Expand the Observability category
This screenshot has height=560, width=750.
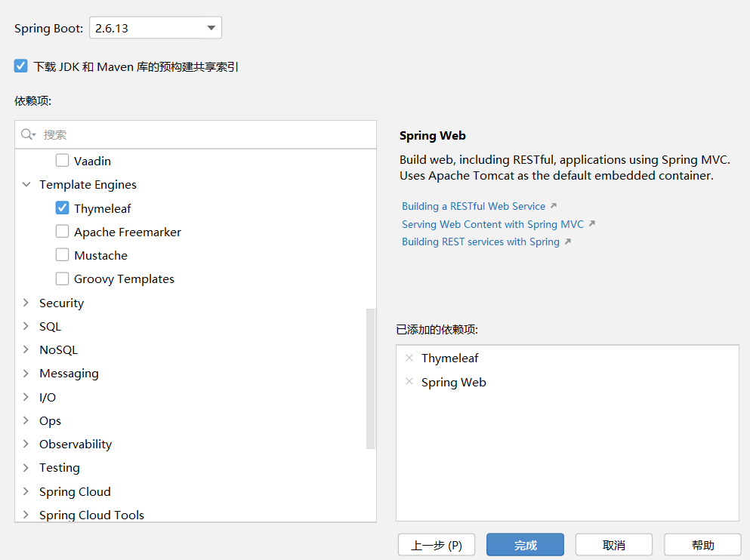26,444
